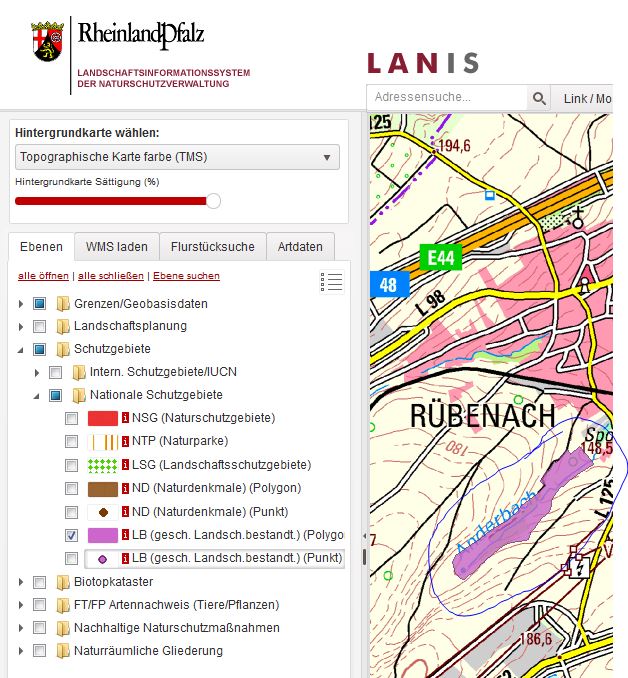Switch to the WMS laden tab

(x=116, y=247)
